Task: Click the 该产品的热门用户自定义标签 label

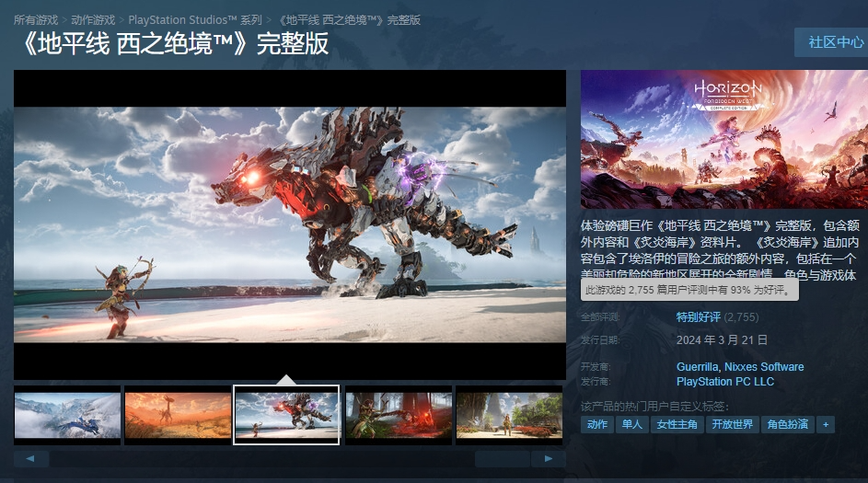Action: (654, 407)
